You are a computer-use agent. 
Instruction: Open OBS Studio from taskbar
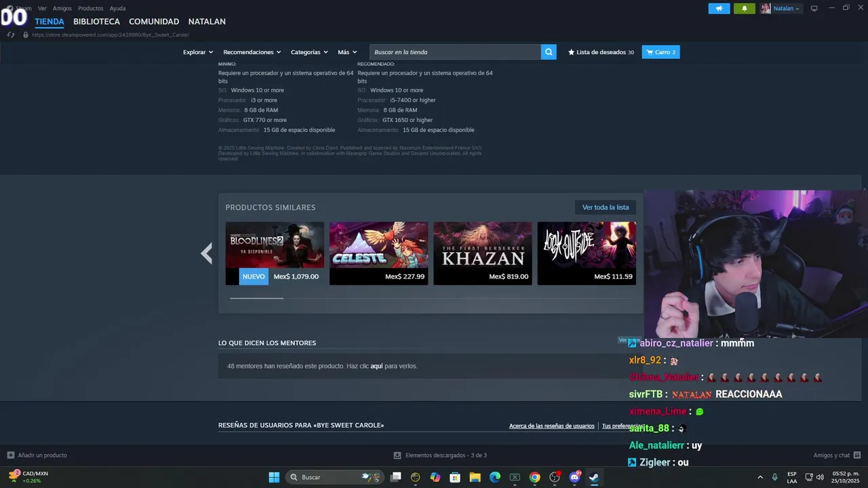point(555,477)
